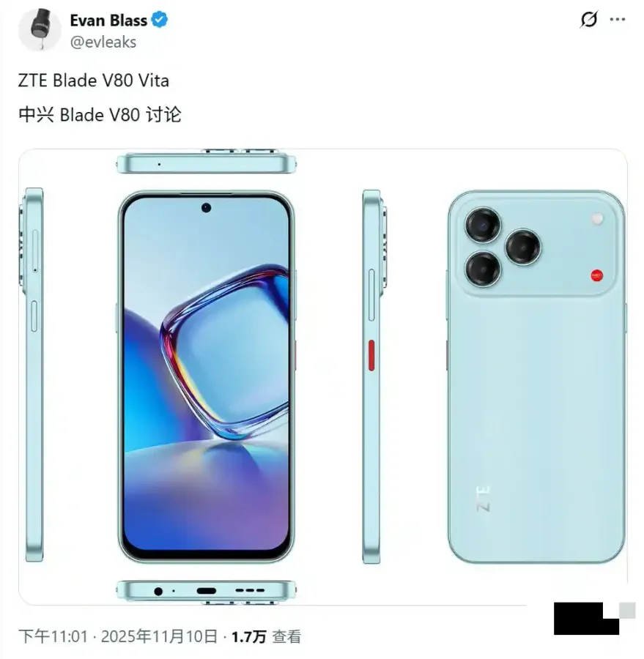The width and height of the screenshot is (644, 659).
Task: Click the bottom edge view with ports
Action: click(206, 591)
